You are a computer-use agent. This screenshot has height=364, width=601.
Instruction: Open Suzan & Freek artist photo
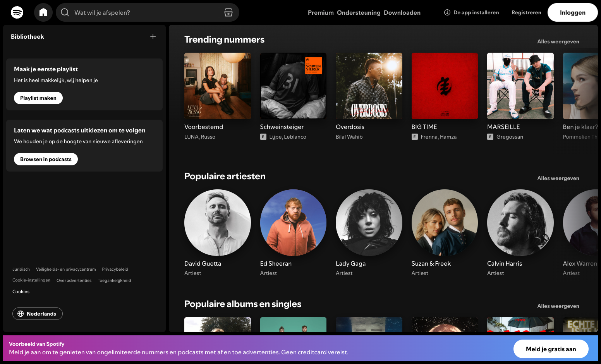445,223
